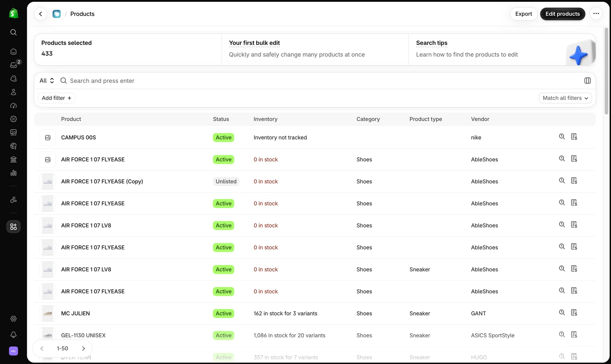Viewport: 611px width, 364px height.
Task: Open edit sheet icon for AIR FORCE 1 07 FLYEASE (Copy)
Action: [x=574, y=181]
